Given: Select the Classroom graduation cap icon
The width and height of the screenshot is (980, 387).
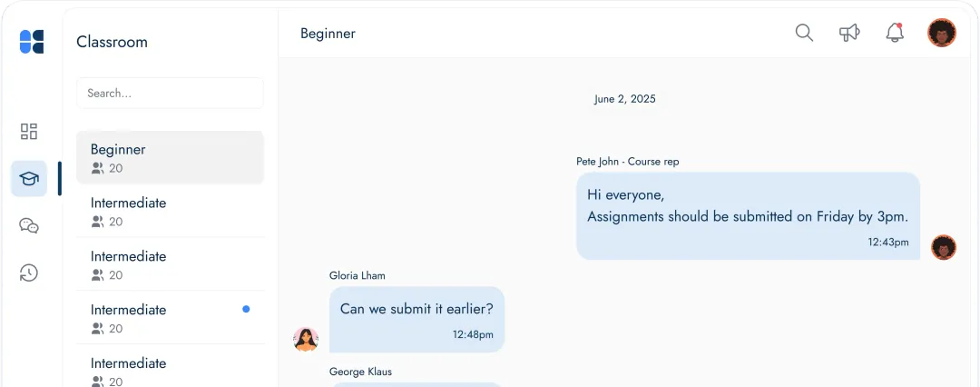Looking at the screenshot, I should coord(29,179).
